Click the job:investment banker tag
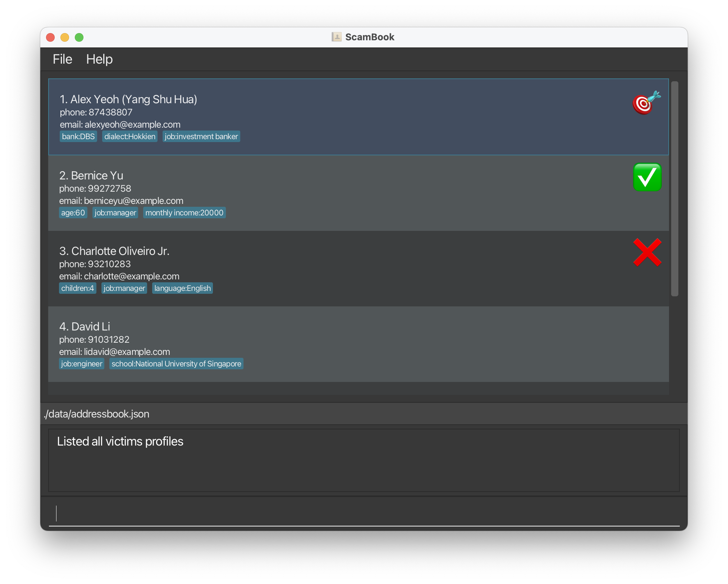Image resolution: width=728 pixels, height=584 pixels. click(x=201, y=137)
